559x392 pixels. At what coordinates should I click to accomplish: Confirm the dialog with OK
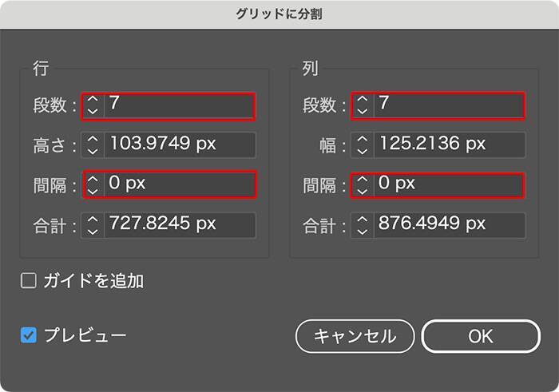pyautogui.click(x=481, y=336)
